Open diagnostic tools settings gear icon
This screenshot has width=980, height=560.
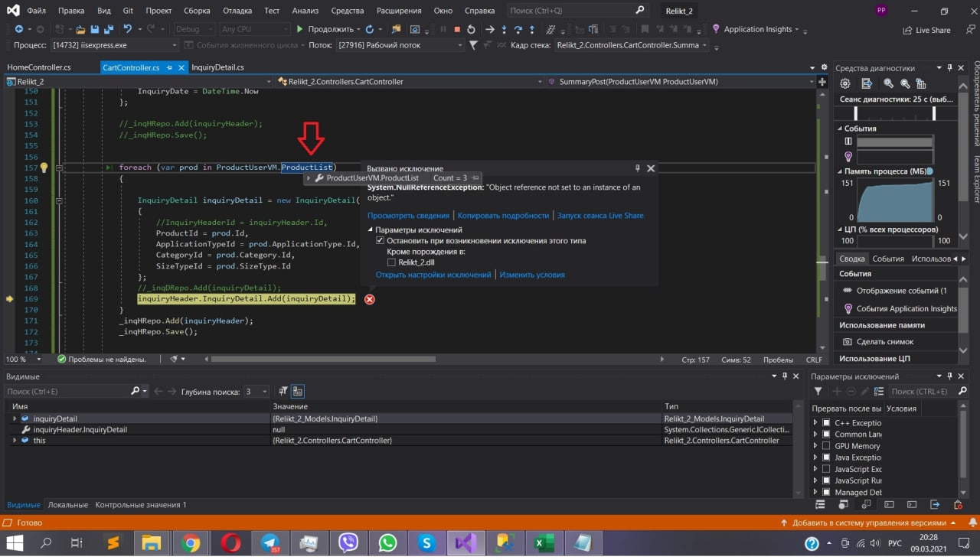point(845,83)
